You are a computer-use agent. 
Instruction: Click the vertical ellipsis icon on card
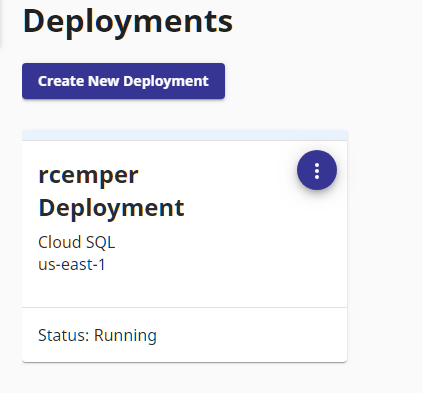(x=317, y=171)
